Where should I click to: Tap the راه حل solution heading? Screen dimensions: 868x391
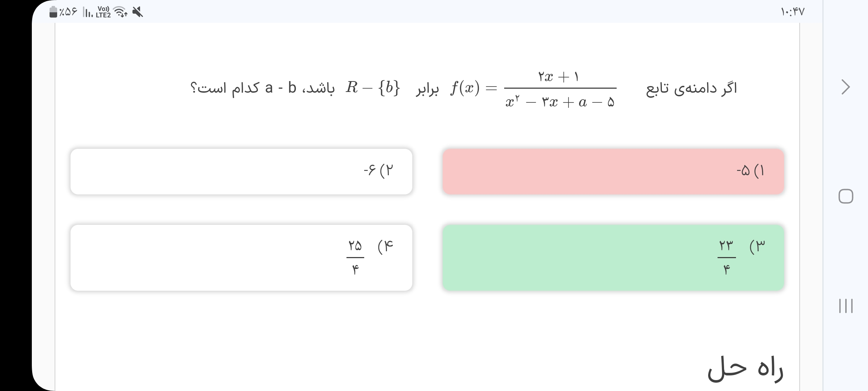click(745, 369)
